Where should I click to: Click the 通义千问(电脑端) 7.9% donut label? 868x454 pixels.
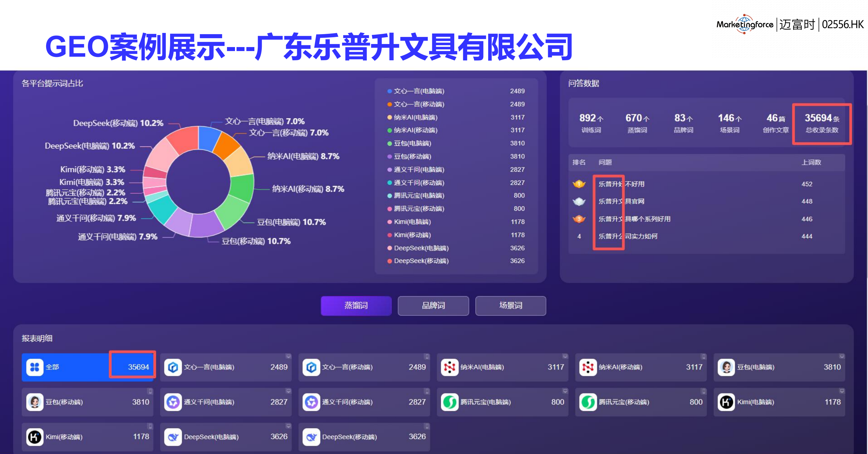pos(117,237)
